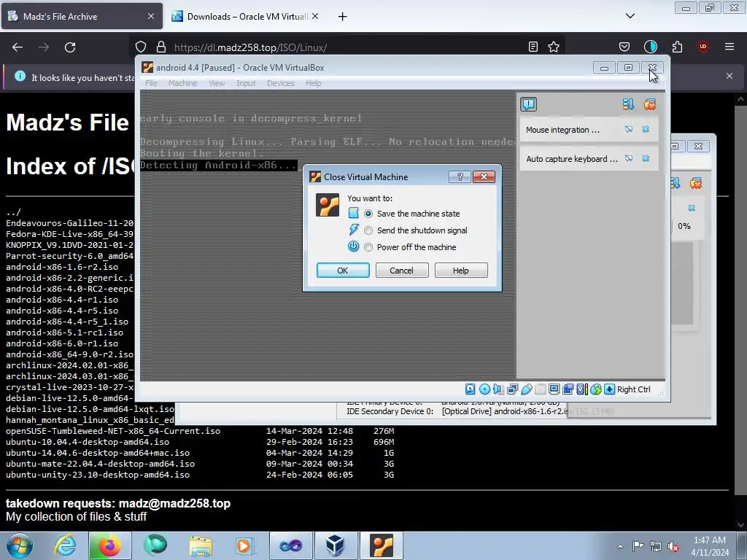
Task: Click the uBlock Origin toolbar icon
Action: coord(703,47)
